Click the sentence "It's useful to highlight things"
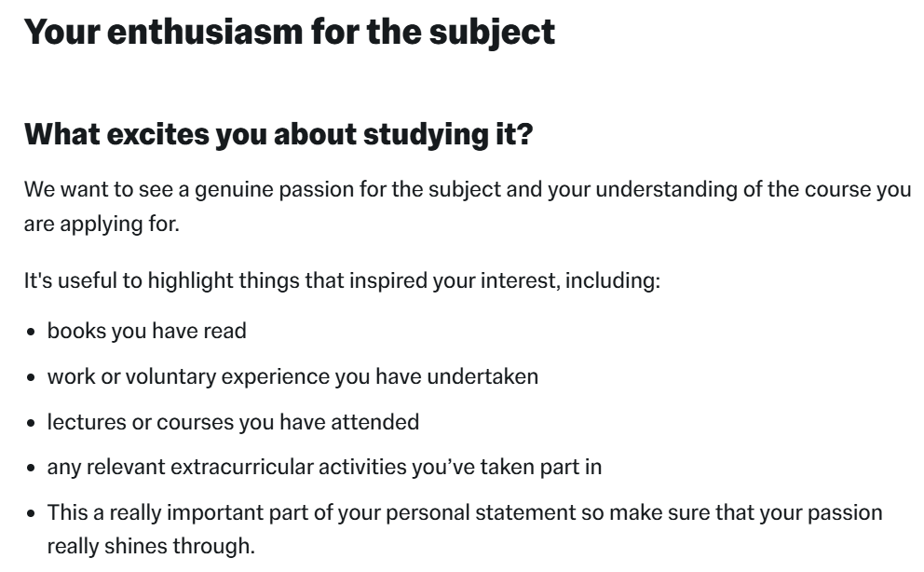The width and height of the screenshot is (924, 572). tap(342, 280)
